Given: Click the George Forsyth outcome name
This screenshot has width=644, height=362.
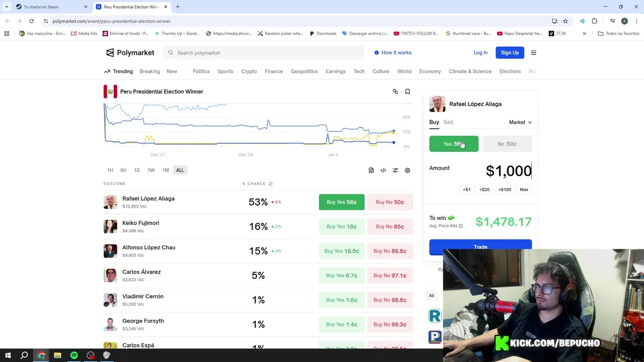Looking at the screenshot, I should pos(143,321).
